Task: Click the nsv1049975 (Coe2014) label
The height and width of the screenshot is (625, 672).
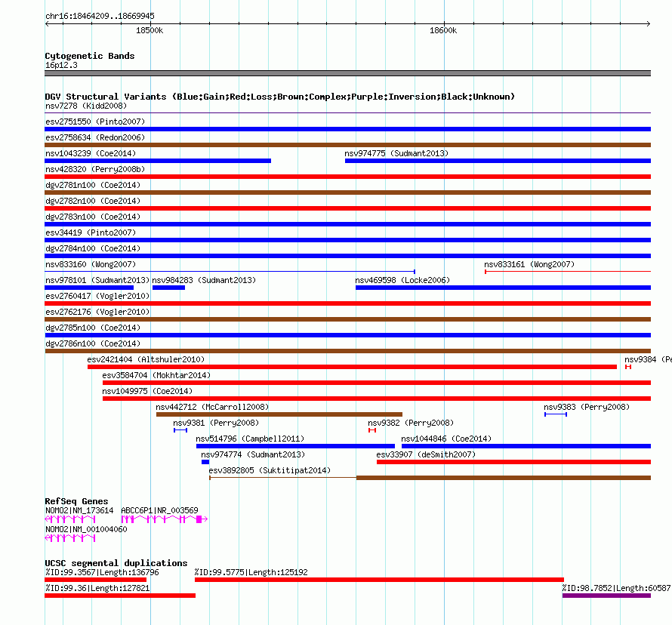Action: [x=147, y=391]
